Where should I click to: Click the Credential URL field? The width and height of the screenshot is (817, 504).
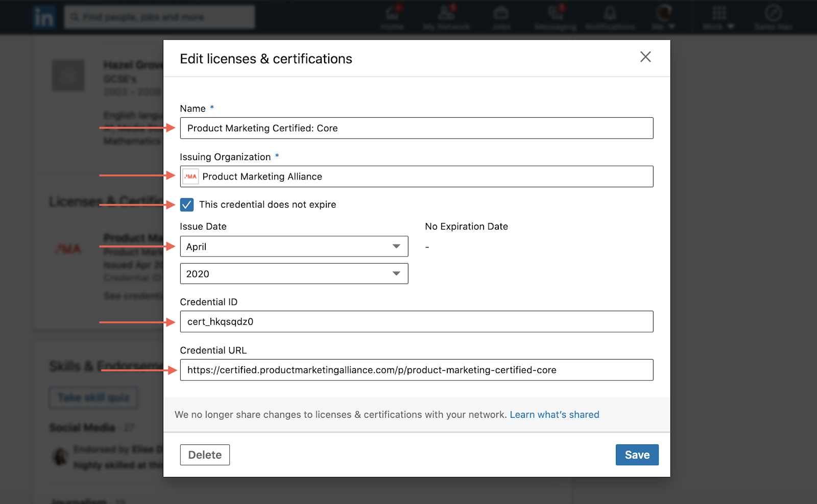416,370
